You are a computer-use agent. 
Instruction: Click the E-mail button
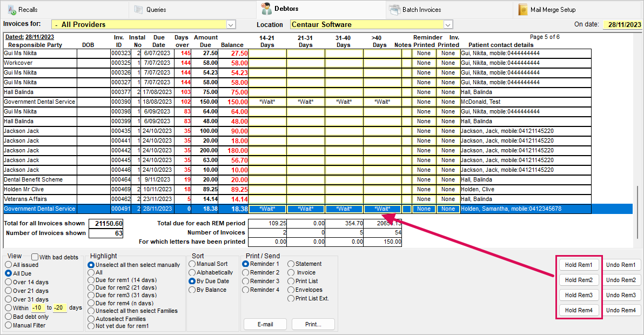coord(265,324)
